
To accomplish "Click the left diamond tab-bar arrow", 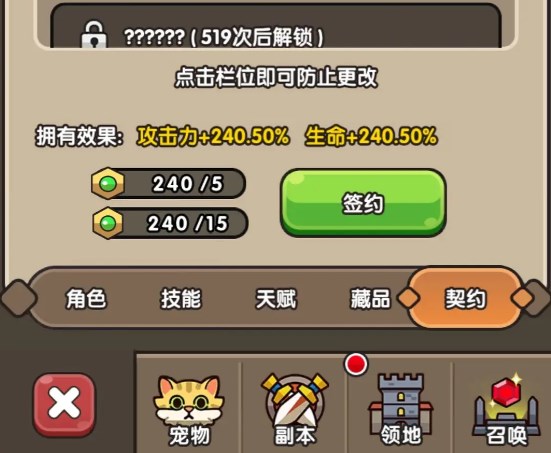I will (x=19, y=298).
